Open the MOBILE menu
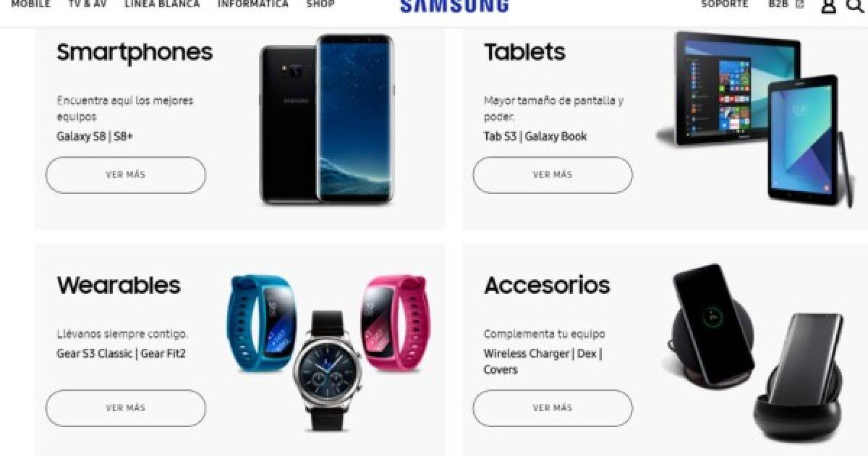The height and width of the screenshot is (456, 868). 30,4
